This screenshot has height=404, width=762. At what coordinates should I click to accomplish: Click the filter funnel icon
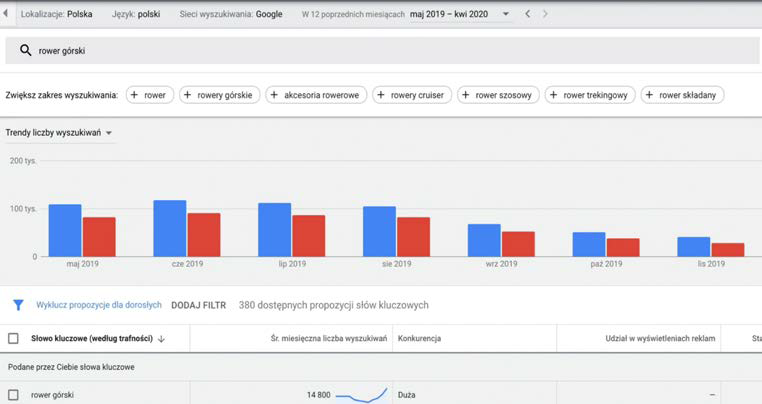(x=18, y=305)
